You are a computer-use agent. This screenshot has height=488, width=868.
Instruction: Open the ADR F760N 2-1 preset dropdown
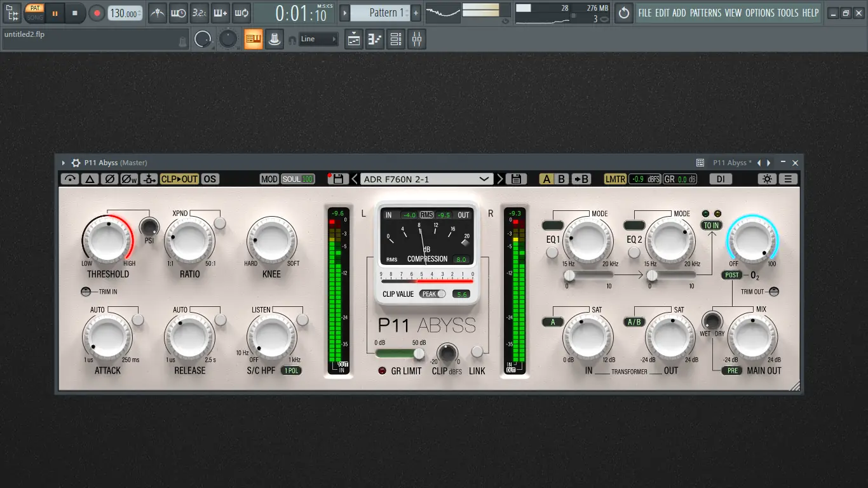pos(426,179)
